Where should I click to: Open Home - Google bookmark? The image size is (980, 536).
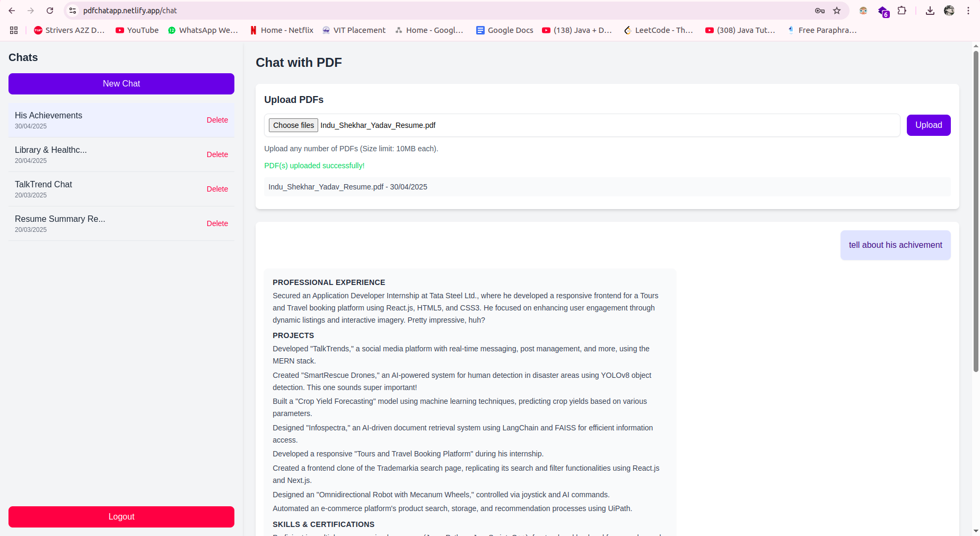pos(429,30)
